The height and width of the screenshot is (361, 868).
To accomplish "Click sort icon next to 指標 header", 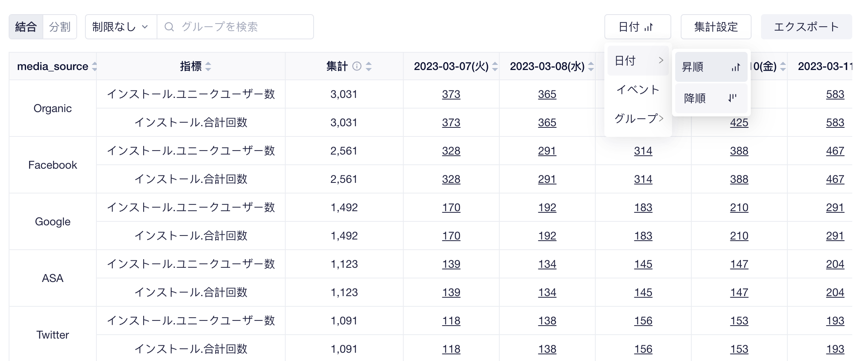I will point(208,66).
